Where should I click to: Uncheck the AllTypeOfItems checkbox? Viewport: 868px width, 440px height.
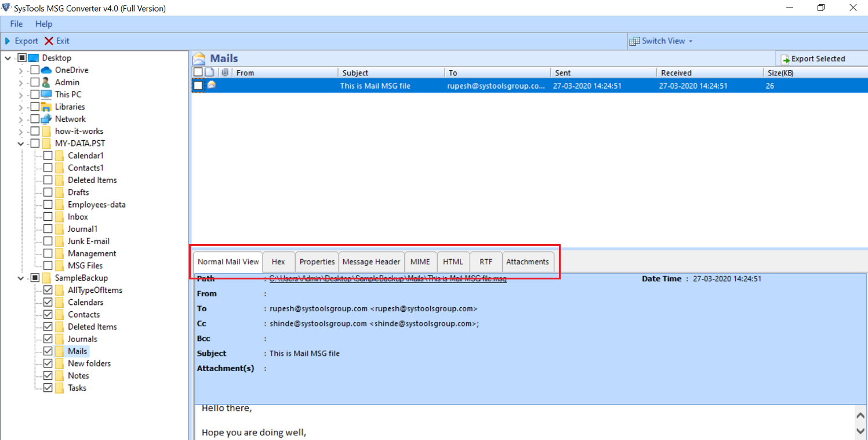click(48, 290)
